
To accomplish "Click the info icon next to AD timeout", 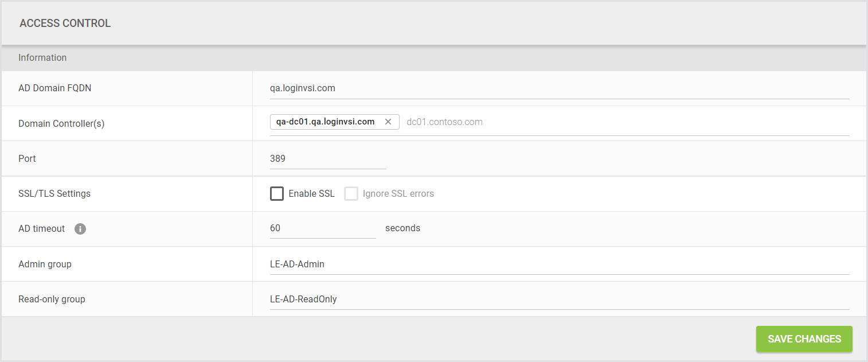I will [x=80, y=229].
